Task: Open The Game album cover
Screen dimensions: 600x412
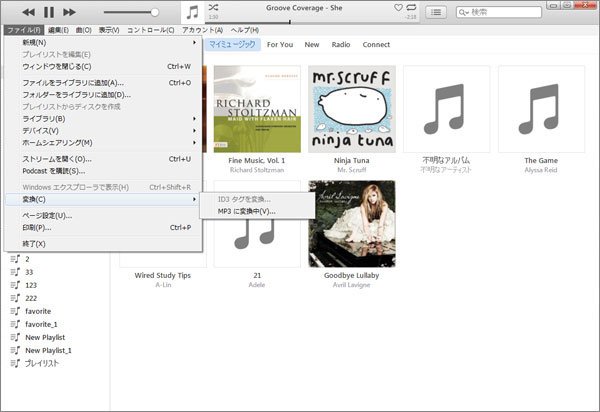Action: 541,109
